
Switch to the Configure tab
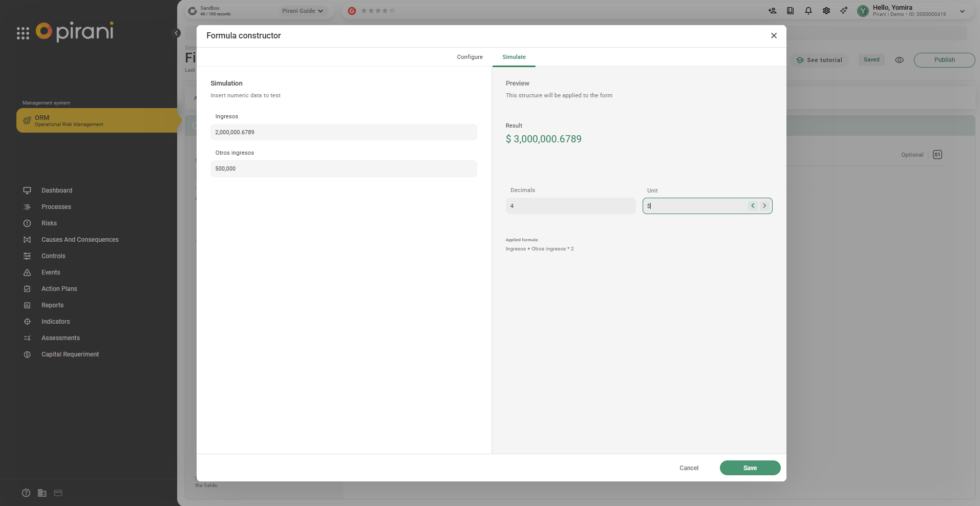pyautogui.click(x=470, y=57)
